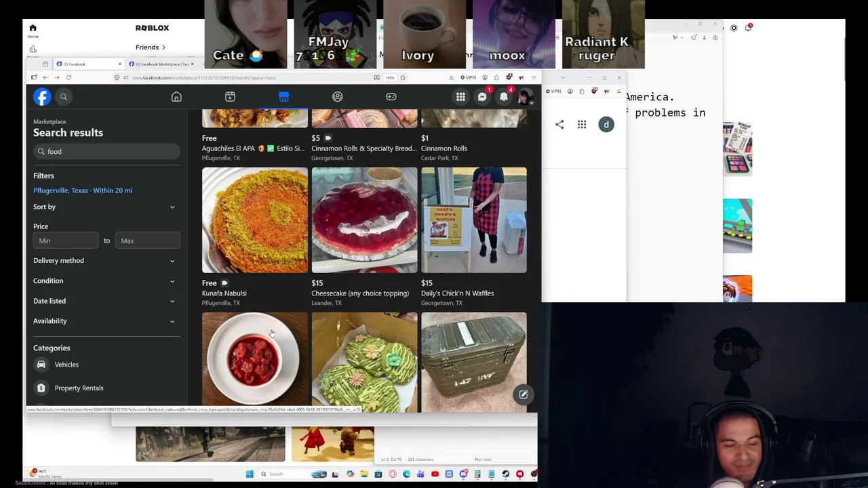
Task: Open the Roblox Friends link
Action: pyautogui.click(x=150, y=47)
